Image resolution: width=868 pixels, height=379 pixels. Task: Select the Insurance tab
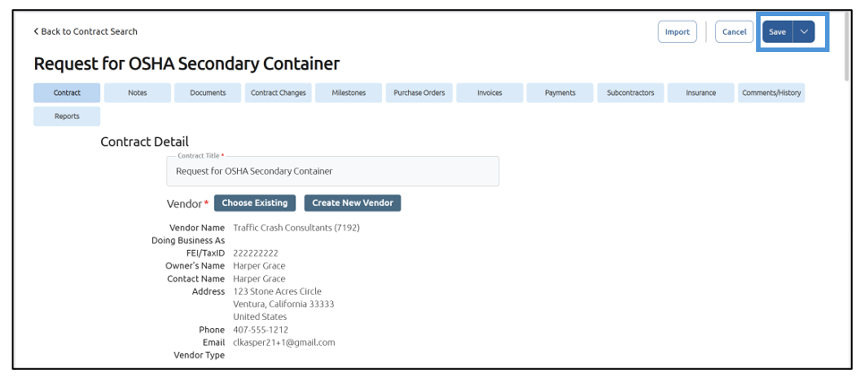pyautogui.click(x=701, y=92)
